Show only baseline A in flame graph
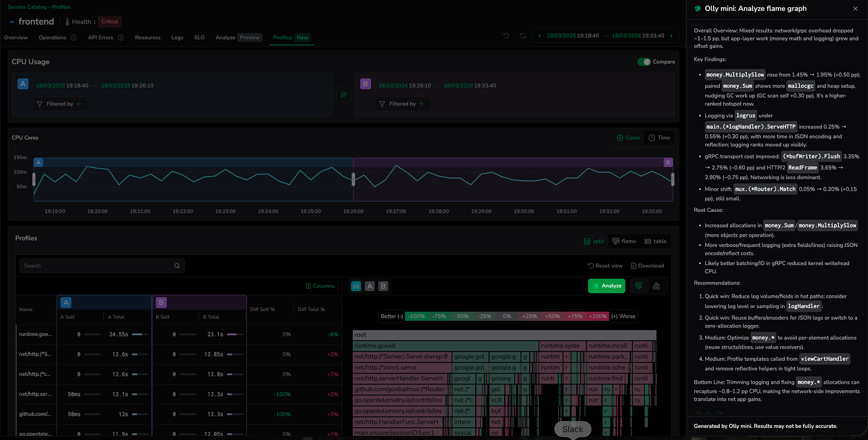The height and width of the screenshot is (440, 868). pyautogui.click(x=369, y=286)
